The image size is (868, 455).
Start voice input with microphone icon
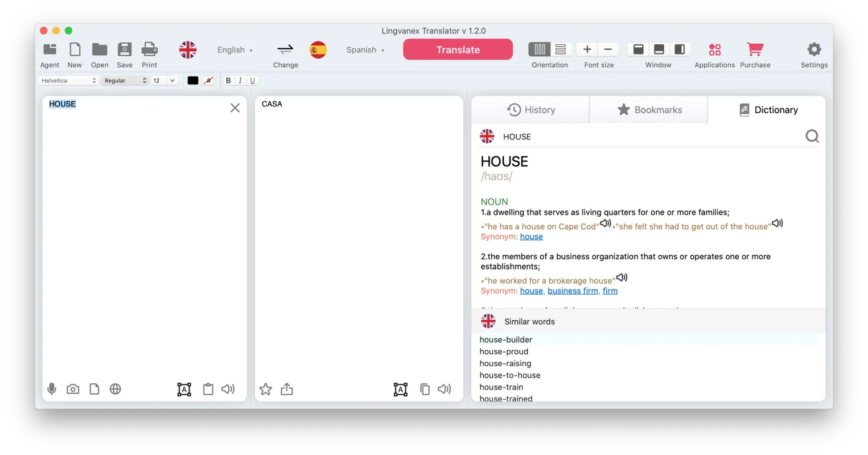click(x=52, y=389)
